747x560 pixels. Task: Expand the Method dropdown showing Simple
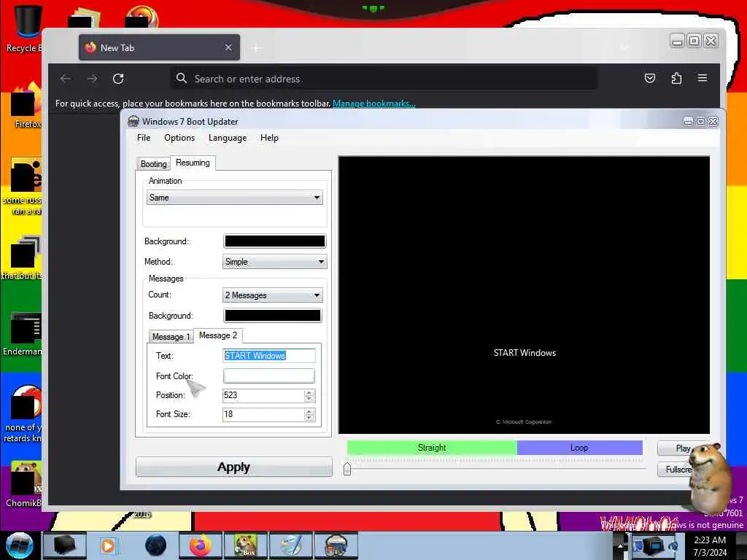pyautogui.click(x=274, y=262)
